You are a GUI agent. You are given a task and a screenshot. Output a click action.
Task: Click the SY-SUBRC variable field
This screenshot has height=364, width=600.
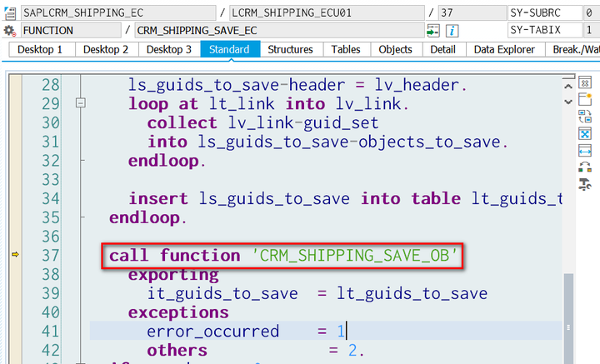[545, 13]
